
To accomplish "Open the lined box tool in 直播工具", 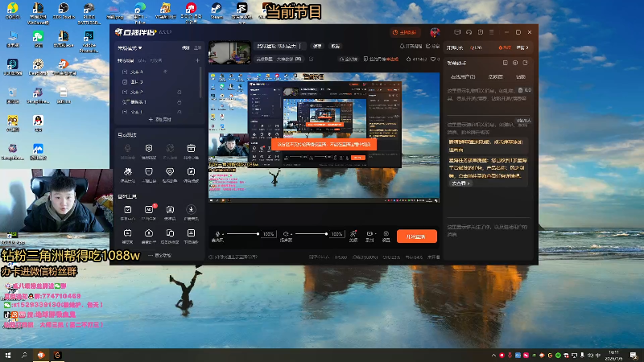I will coord(191,233).
